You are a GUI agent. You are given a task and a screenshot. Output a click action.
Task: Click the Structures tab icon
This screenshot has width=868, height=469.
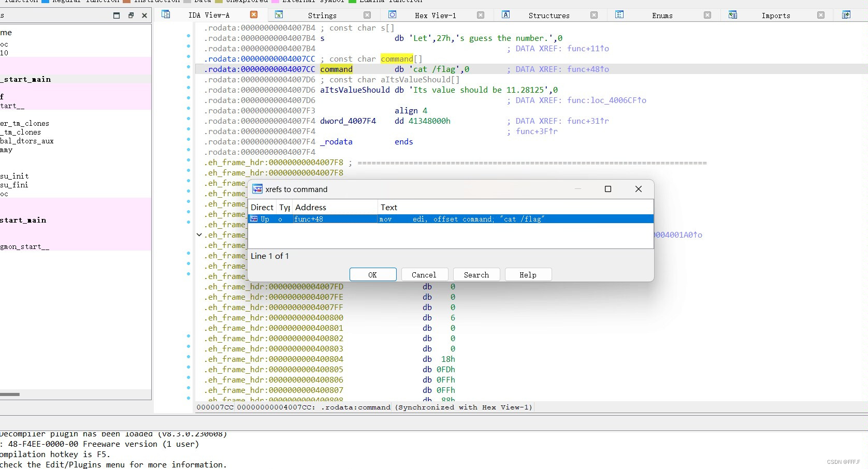click(506, 14)
